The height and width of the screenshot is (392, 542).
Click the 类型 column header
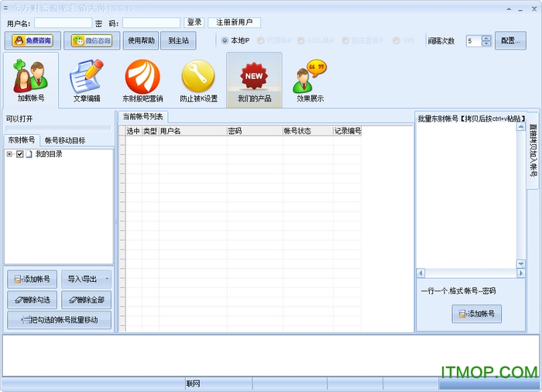tap(150, 131)
